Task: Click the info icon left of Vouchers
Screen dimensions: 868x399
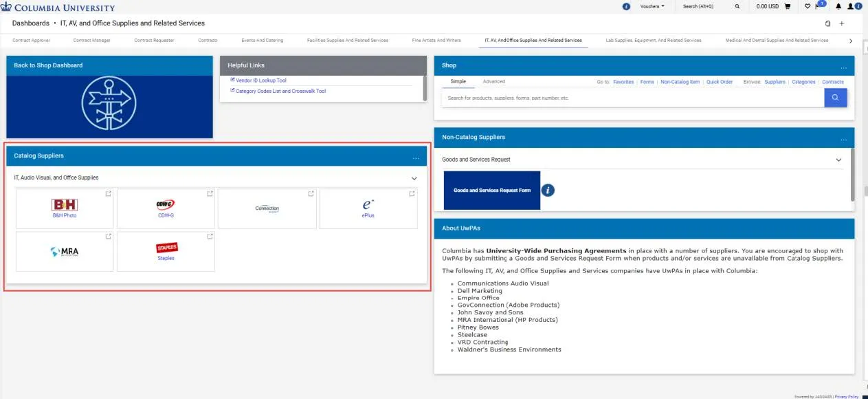Action: coord(626,6)
